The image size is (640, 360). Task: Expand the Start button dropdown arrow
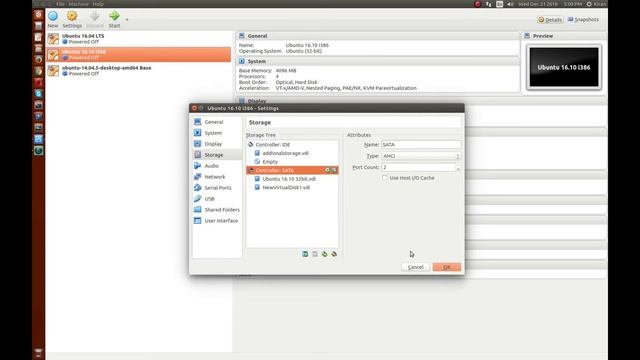tap(127, 19)
